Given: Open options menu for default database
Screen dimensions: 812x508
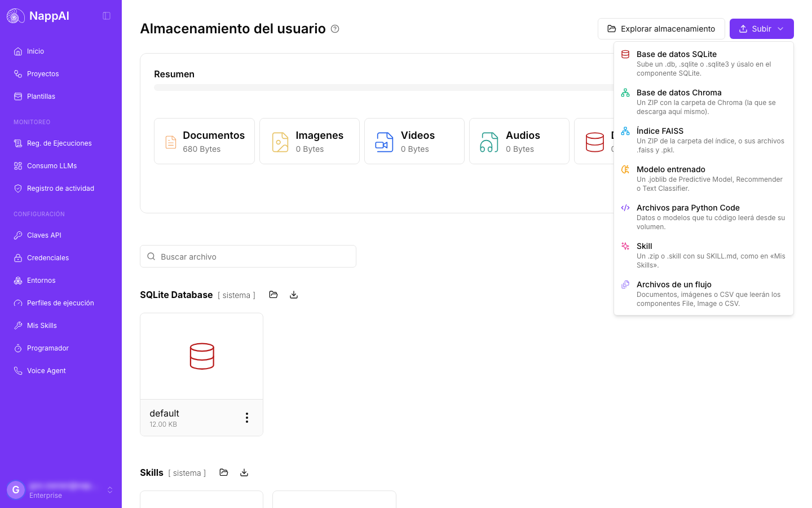Looking at the screenshot, I should click(247, 418).
